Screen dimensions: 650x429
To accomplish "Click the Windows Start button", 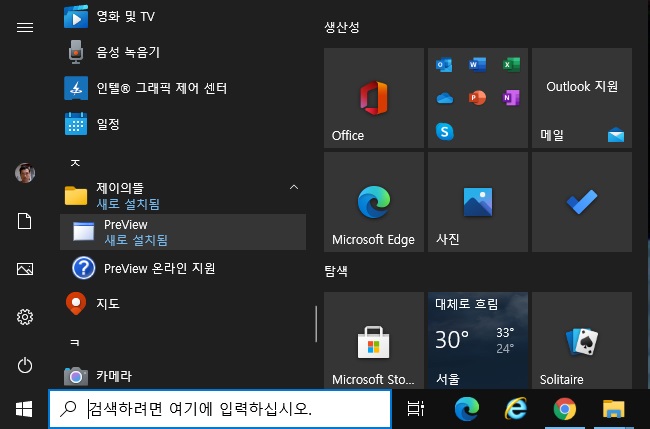I will (24, 408).
